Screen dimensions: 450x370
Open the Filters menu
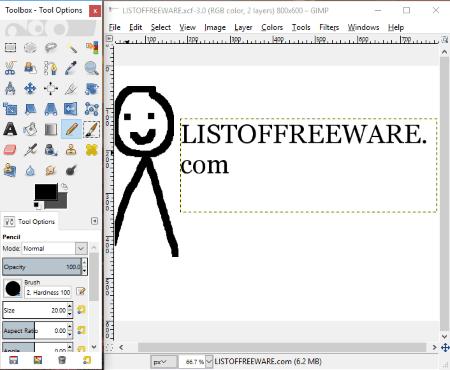[329, 27]
